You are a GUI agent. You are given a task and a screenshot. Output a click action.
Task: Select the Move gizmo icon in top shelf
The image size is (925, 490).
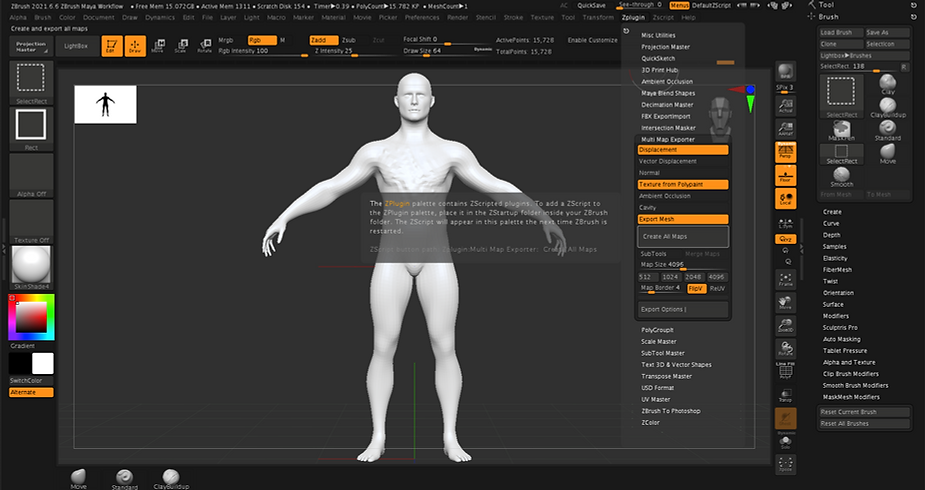point(158,46)
